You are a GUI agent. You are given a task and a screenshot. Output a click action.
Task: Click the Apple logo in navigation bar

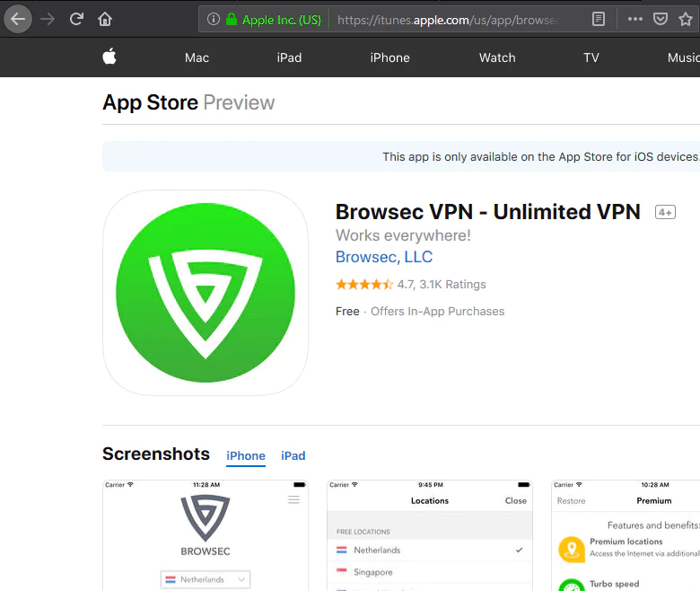109,57
